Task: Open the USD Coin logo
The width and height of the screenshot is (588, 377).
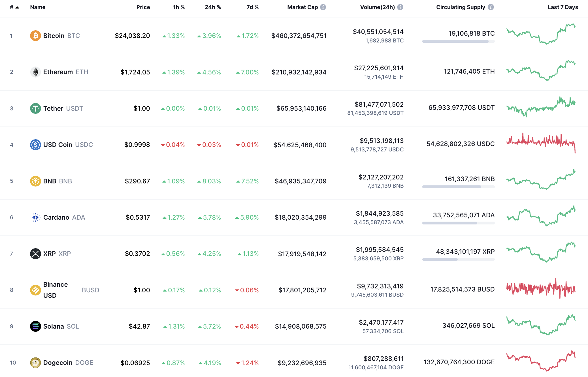Action: pos(35,144)
